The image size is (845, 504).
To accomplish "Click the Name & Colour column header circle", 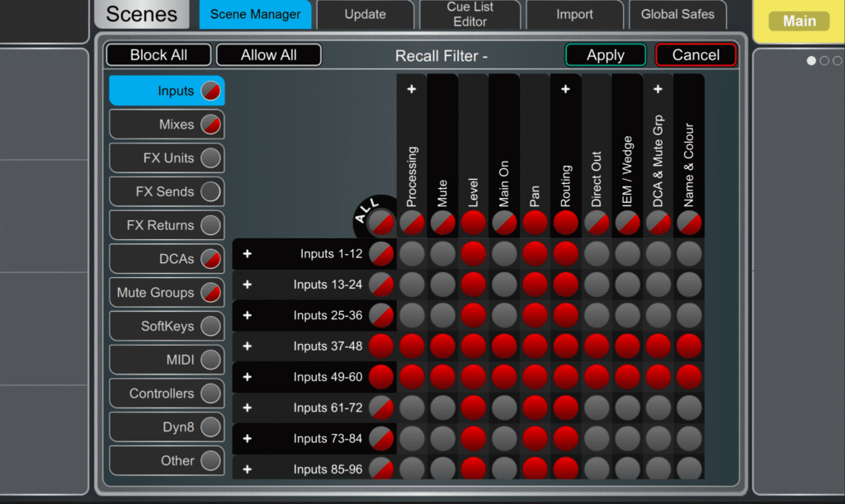I will point(689,222).
